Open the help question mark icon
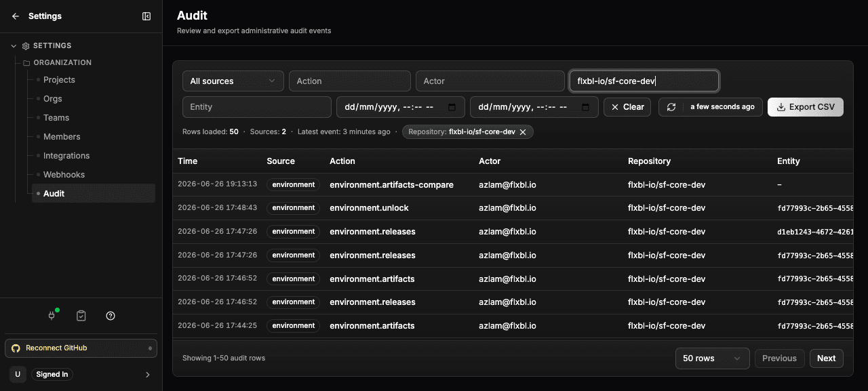868x391 pixels. tap(111, 316)
